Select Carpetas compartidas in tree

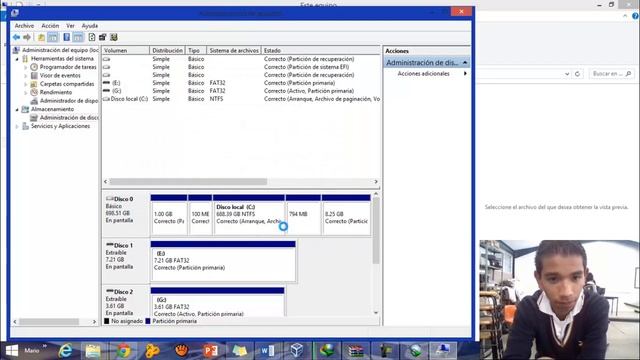click(67, 84)
